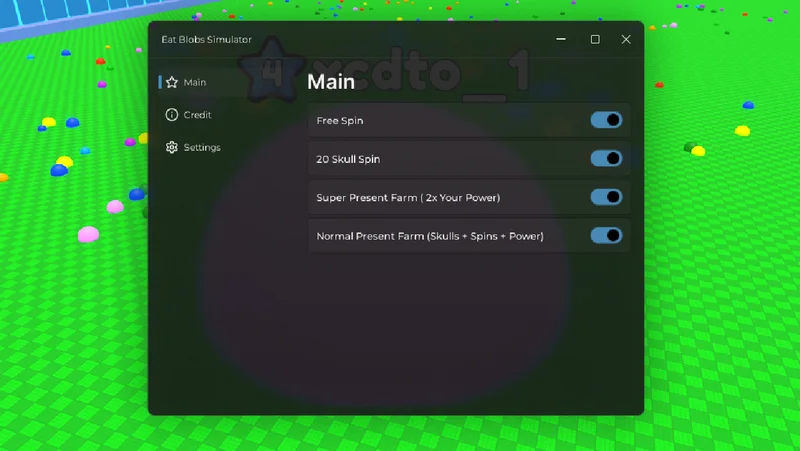Image resolution: width=800 pixels, height=451 pixels.
Task: Close the Eat Blobs Simulator window
Action: tap(626, 39)
